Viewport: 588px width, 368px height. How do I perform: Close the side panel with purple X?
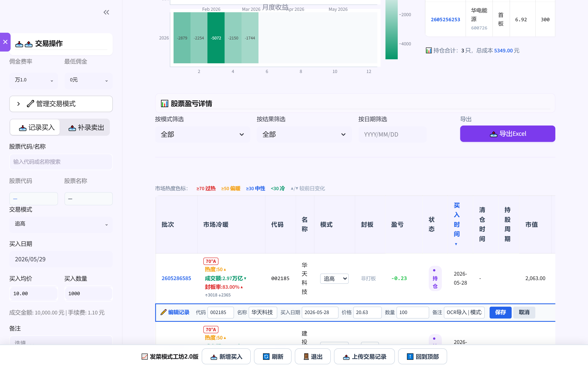pos(5,42)
